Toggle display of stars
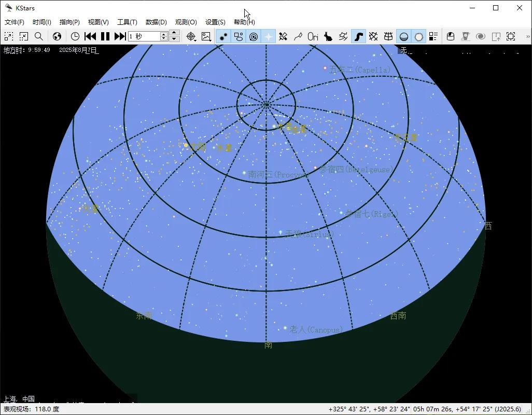Screen dimensions: 532x415 223,36
